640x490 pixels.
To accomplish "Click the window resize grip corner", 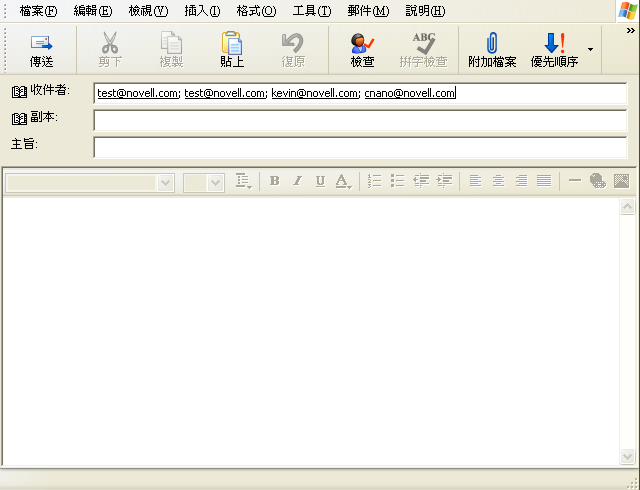I will click(633, 483).
